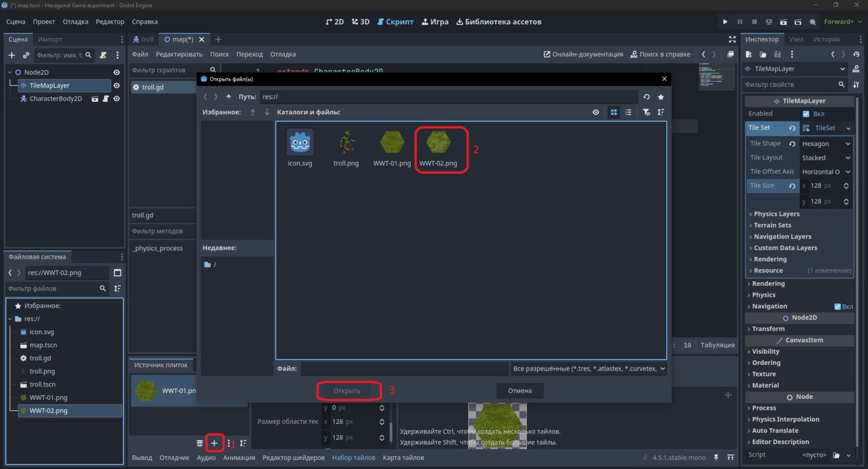This screenshot has width=868, height=469.
Task: Select troll.gd in the file system tree
Action: point(40,358)
